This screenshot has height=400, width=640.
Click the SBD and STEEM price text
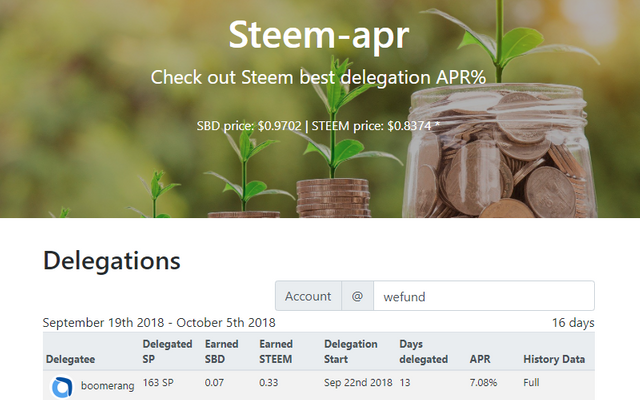tap(319, 126)
